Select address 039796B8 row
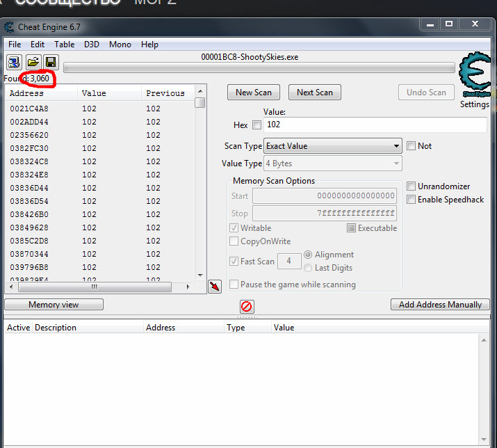 coord(99,267)
